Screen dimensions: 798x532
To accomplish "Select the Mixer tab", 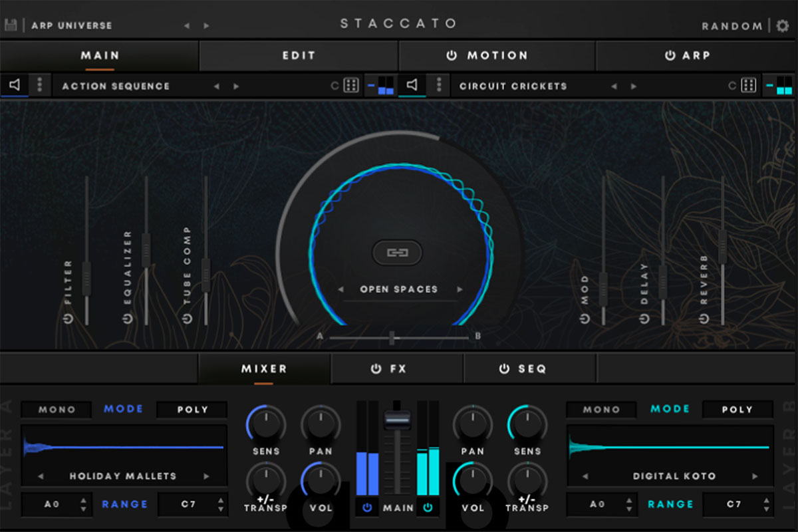I will click(264, 368).
